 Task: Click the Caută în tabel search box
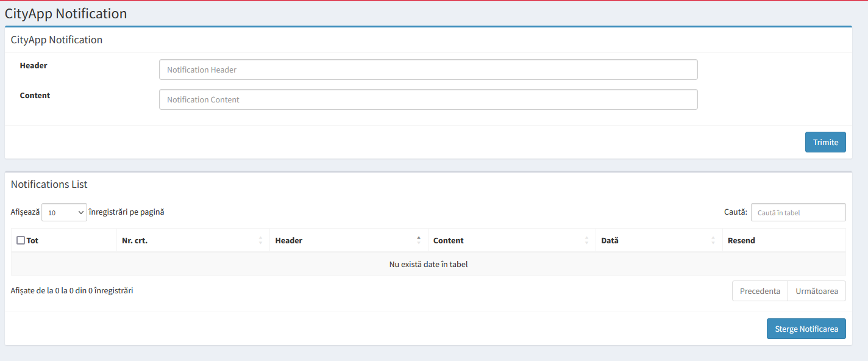click(x=798, y=212)
